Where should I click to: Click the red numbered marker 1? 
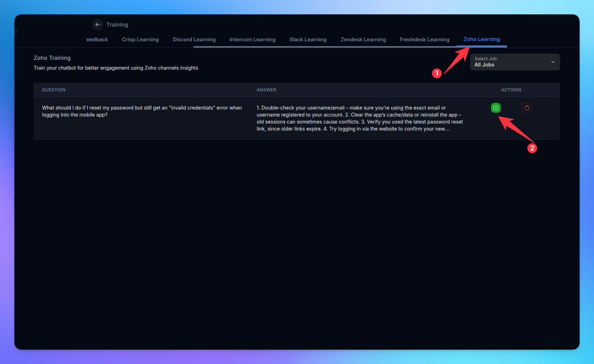[437, 73]
